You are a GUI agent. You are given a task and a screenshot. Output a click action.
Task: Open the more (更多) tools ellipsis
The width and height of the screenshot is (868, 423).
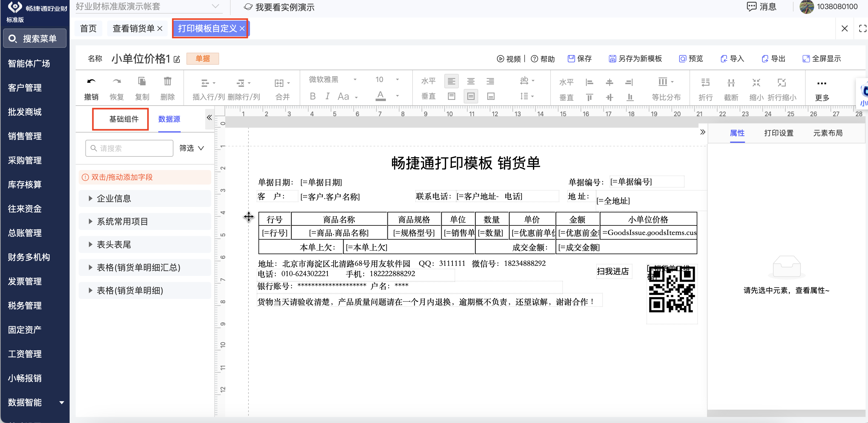(821, 83)
